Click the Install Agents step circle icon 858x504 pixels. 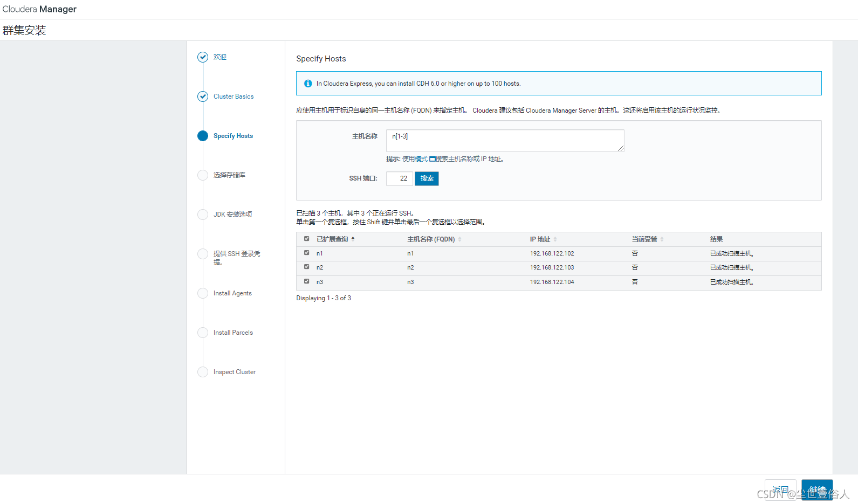pos(203,293)
